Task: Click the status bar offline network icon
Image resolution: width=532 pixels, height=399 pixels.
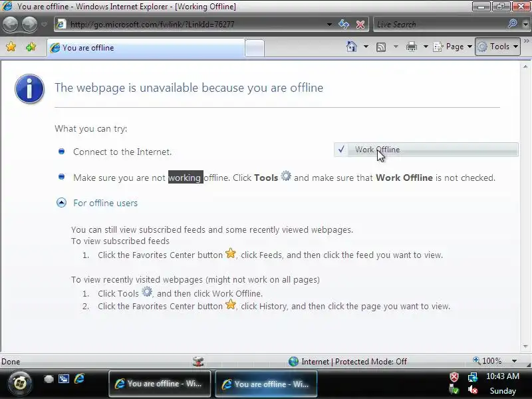Action: click(x=198, y=362)
